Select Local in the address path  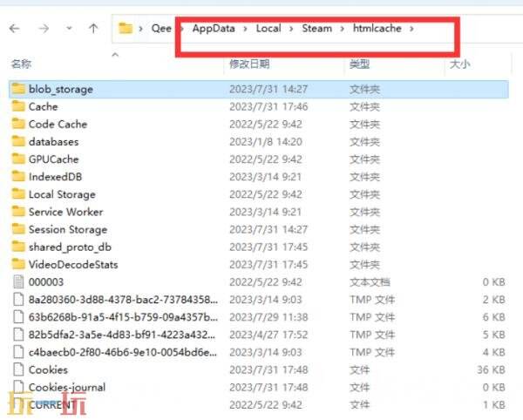(268, 29)
